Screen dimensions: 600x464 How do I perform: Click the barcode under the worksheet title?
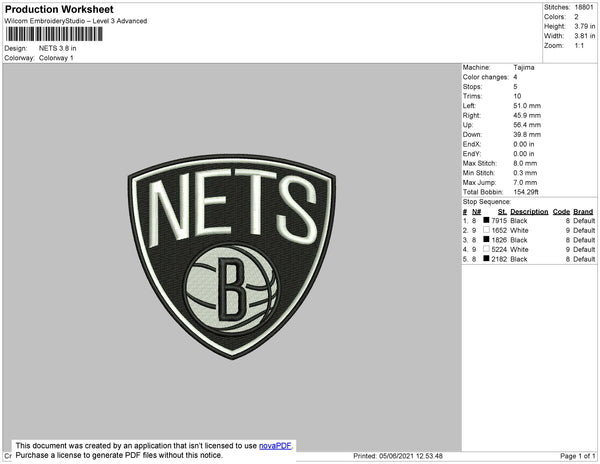(x=54, y=34)
